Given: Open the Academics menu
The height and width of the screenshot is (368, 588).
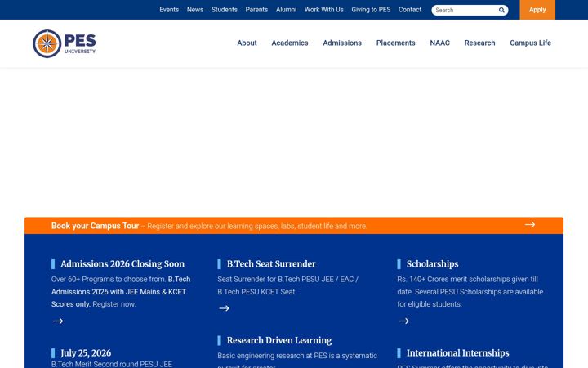Looking at the screenshot, I should click(290, 43).
